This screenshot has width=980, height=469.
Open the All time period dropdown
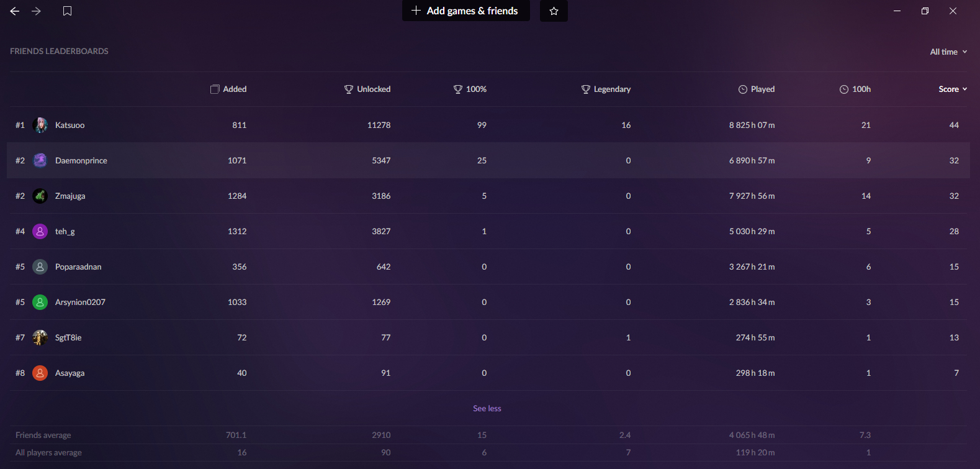948,52
